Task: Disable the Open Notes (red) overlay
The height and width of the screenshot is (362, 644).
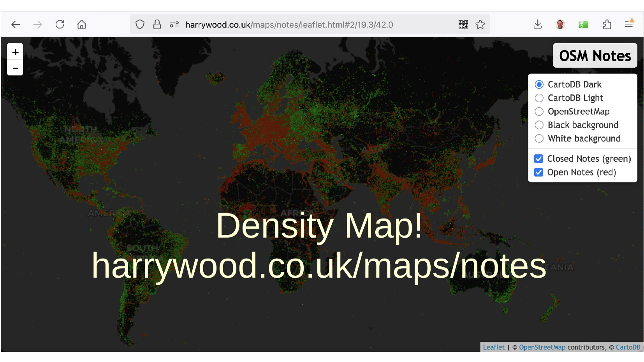Action: (538, 172)
